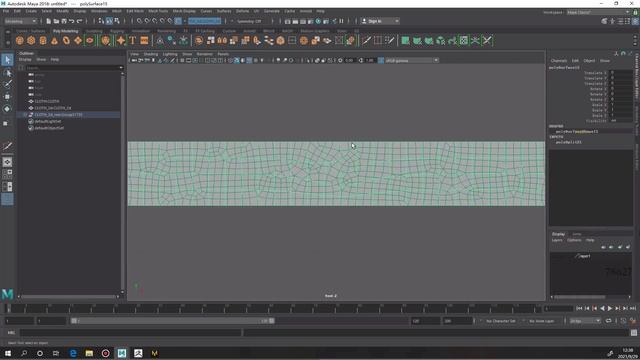Open the Mesh Tools menu

(158, 11)
